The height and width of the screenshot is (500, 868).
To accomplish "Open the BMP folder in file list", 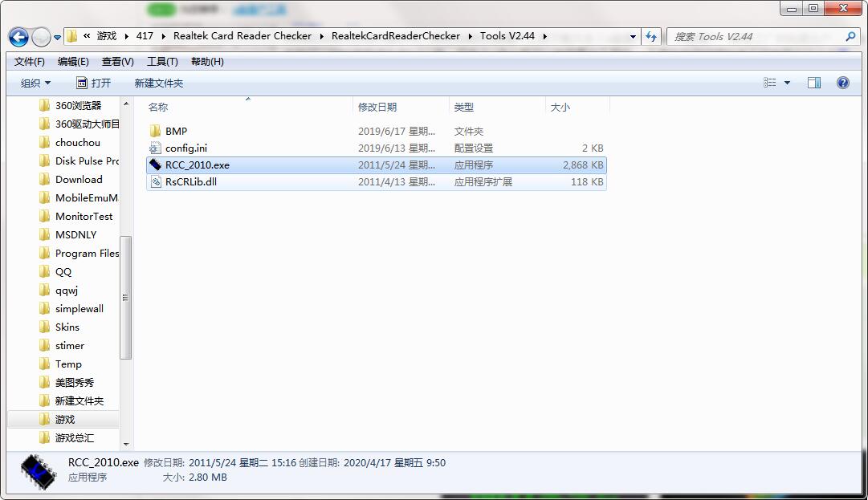I will pos(175,131).
